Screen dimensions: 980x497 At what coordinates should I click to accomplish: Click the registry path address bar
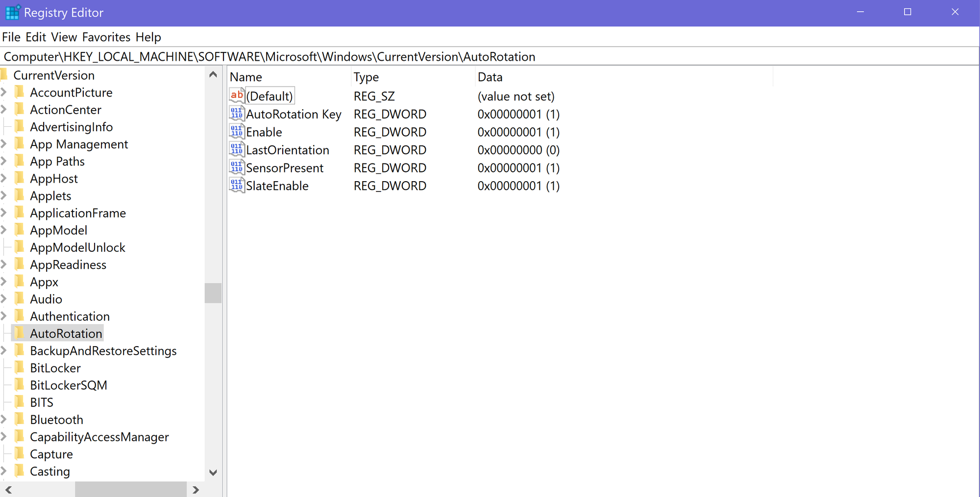point(490,57)
